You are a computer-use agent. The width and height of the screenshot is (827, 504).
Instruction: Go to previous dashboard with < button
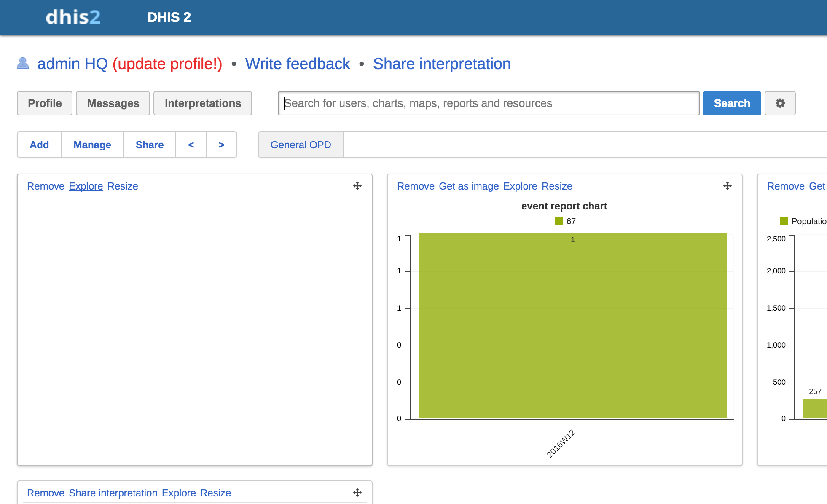pyautogui.click(x=191, y=145)
